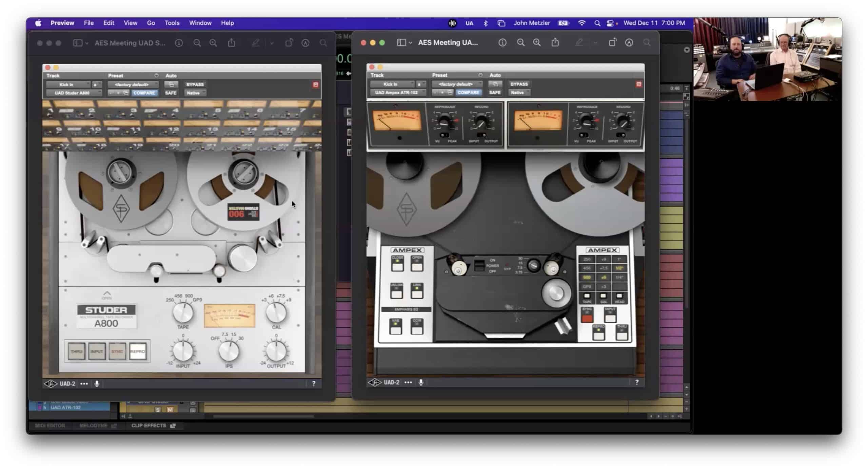Click preset plus button in Ampex plugin header
Viewport: 868px width, 469px height.
point(442,93)
